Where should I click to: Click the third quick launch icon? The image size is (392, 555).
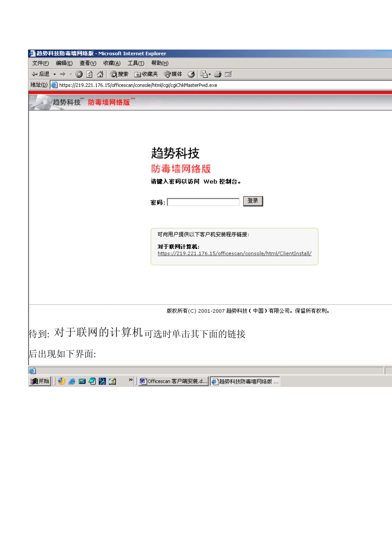pos(82,381)
